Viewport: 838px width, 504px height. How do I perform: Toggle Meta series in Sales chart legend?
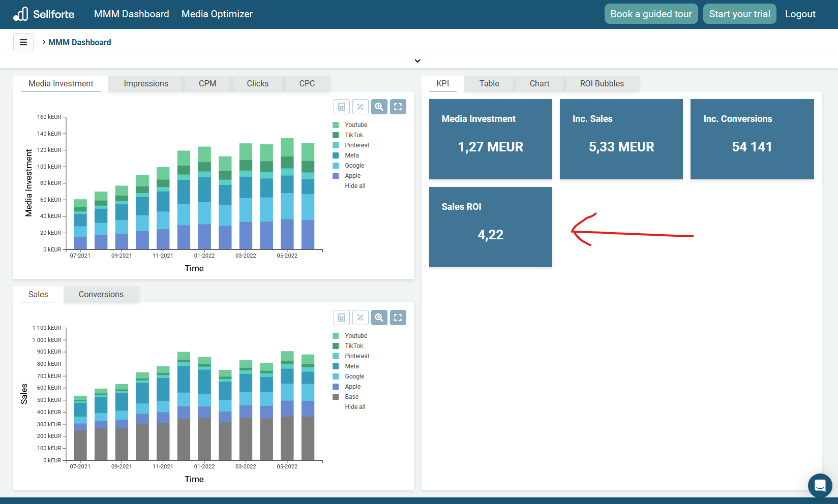(x=351, y=366)
